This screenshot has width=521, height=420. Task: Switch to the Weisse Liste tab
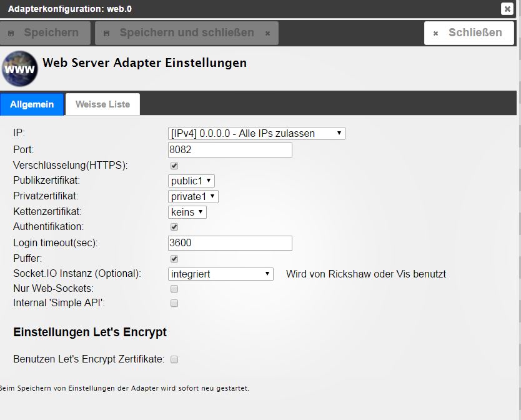(102, 104)
